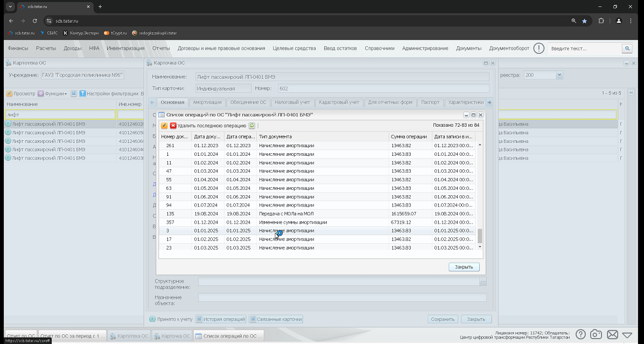Open the registry 200 dropdown arrow
This screenshot has width=644, height=344.
[559, 75]
